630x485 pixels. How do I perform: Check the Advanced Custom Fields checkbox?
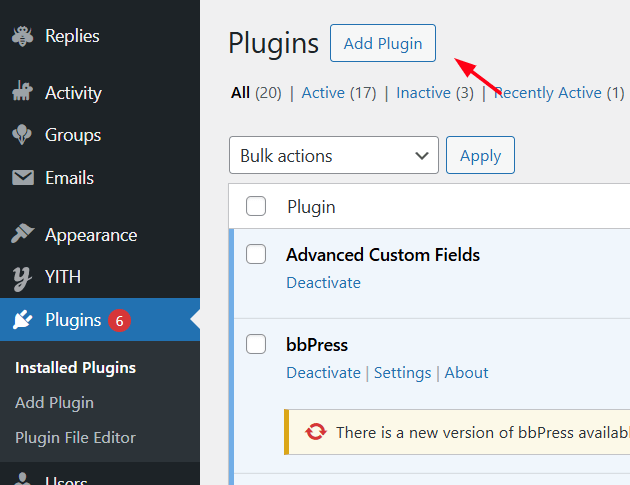pos(256,254)
